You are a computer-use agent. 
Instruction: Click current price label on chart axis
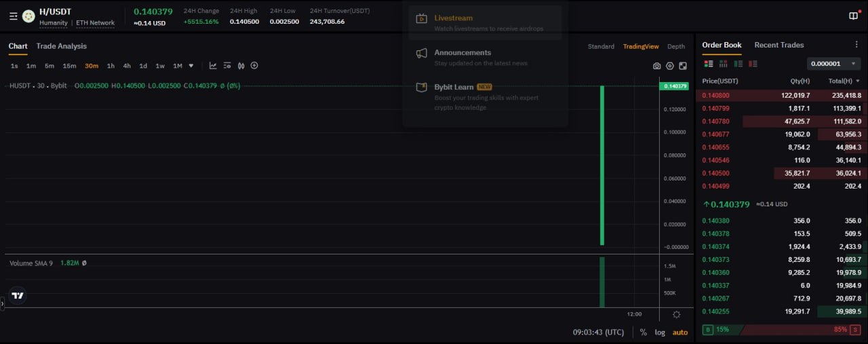pos(674,86)
